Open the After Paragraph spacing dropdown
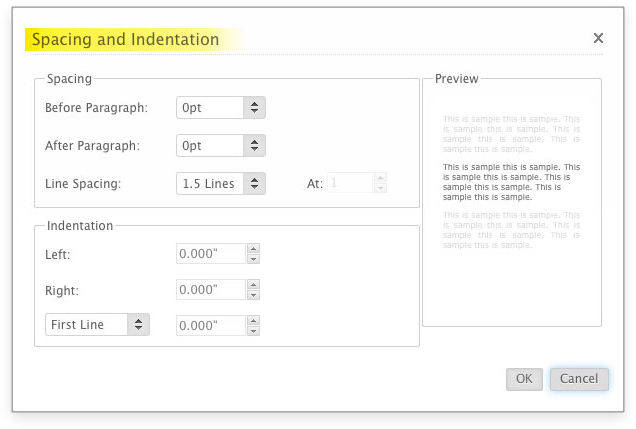The height and width of the screenshot is (429, 636). (255, 146)
